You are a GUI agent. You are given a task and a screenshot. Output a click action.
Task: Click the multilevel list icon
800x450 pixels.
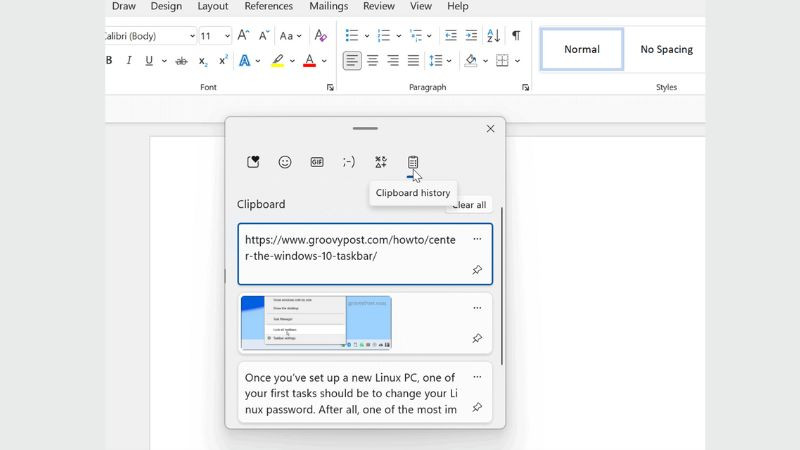pos(416,35)
